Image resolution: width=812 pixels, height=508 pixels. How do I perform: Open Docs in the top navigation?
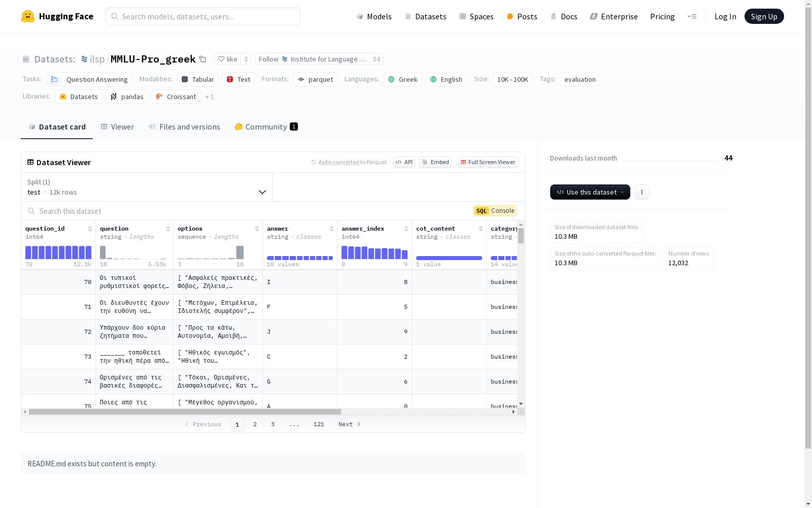coord(564,16)
